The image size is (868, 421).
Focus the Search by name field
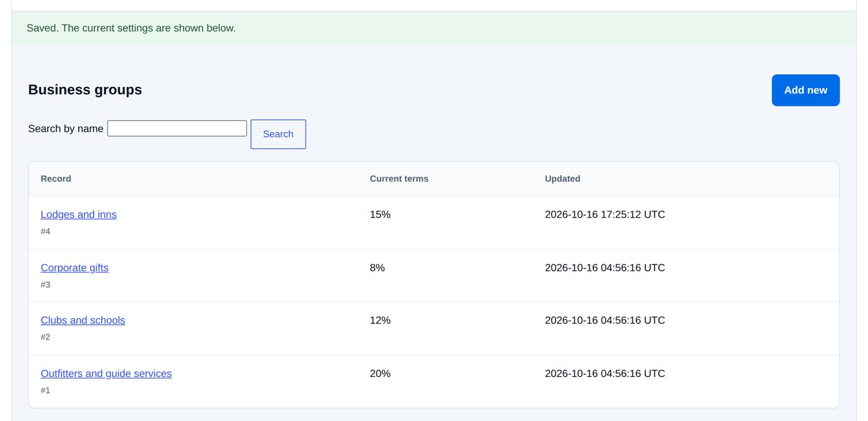pos(177,128)
